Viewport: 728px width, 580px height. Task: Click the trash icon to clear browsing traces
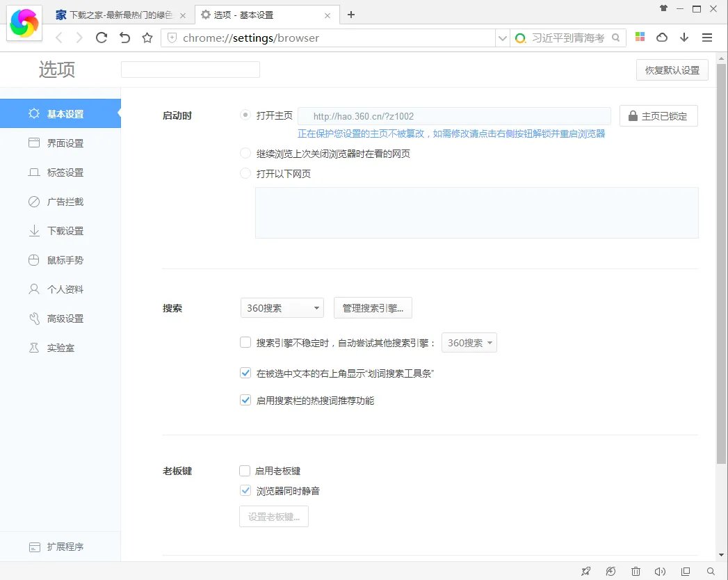pos(636,570)
